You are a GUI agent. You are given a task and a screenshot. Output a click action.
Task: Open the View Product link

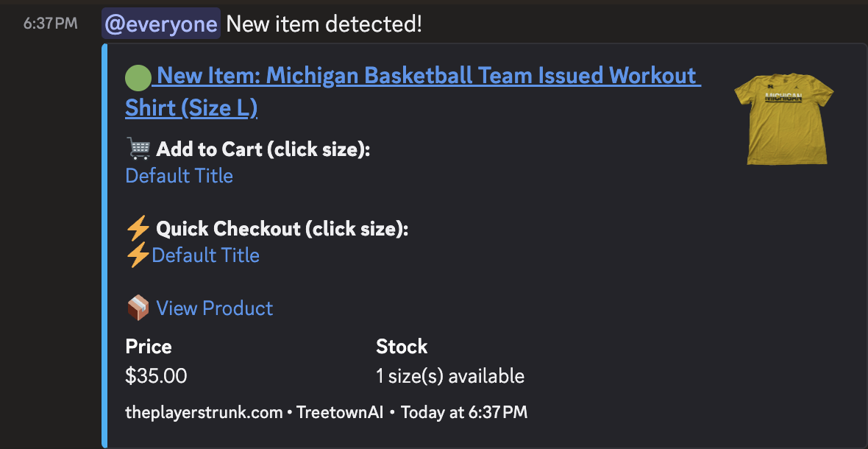coord(215,308)
